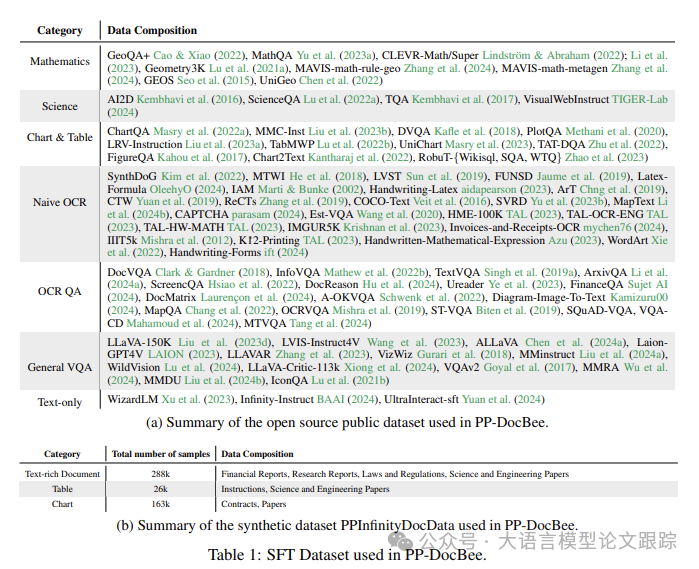The image size is (699, 569).
Task: Open the parasam (2024) CAPTCHA reference
Action: coord(267,214)
